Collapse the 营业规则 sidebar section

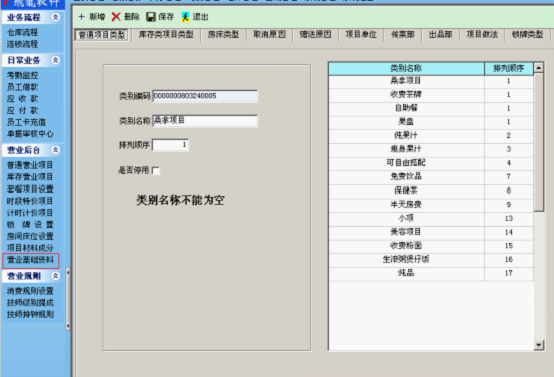[x=55, y=276]
